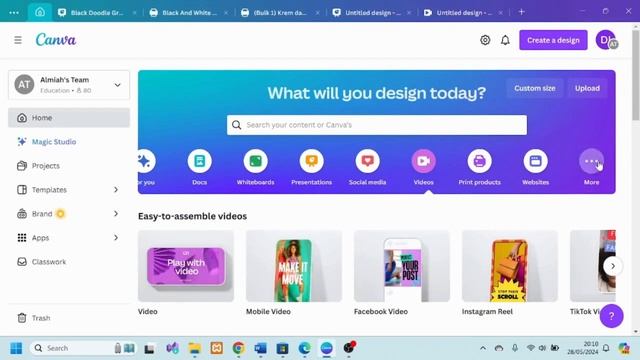Select the Videos category icon

(424, 161)
